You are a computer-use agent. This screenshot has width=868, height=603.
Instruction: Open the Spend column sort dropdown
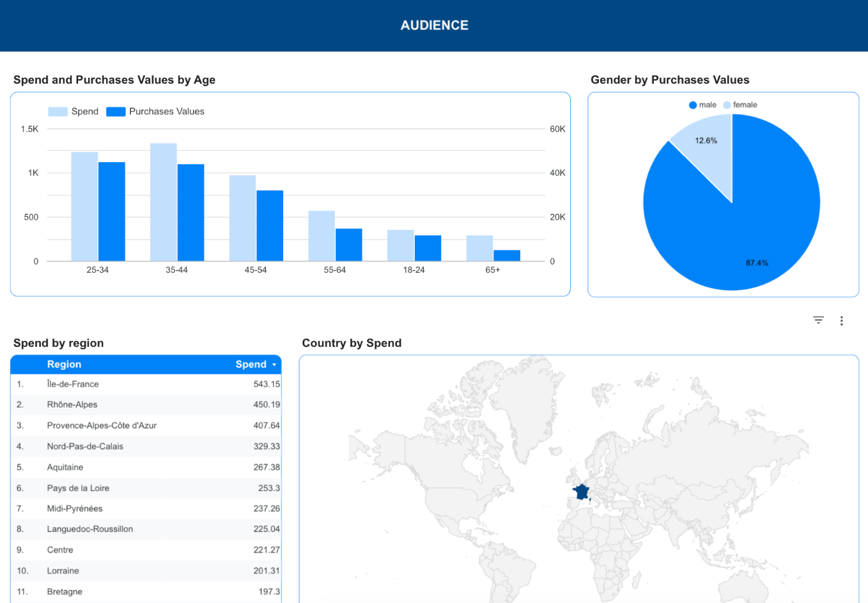coord(274,364)
